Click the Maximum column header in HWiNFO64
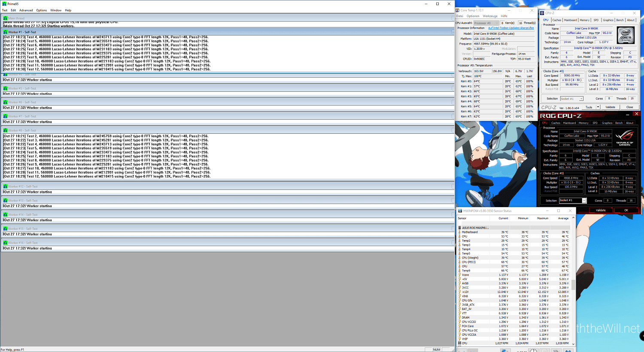644x352 pixels. (x=540, y=218)
